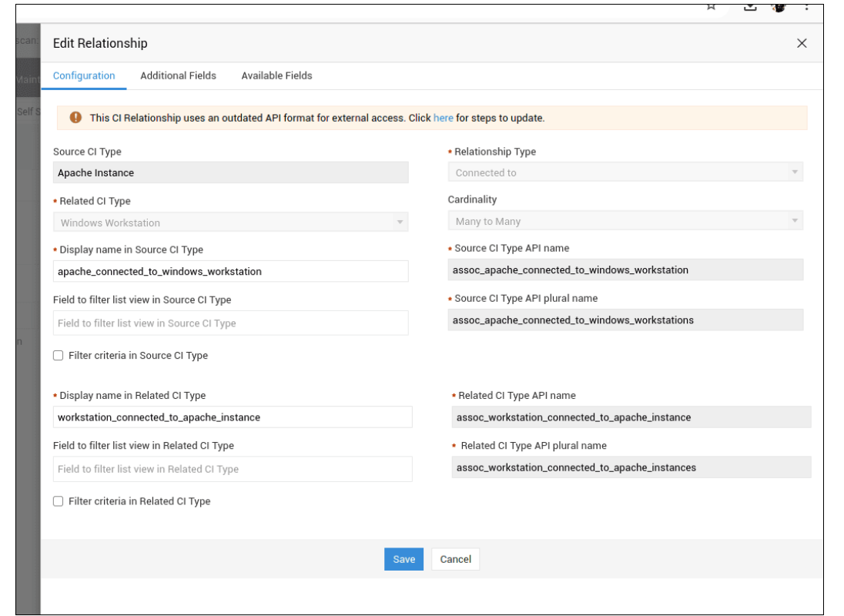Click the orange warning icon in banner
Screen dimensions: 844x616
pos(75,118)
